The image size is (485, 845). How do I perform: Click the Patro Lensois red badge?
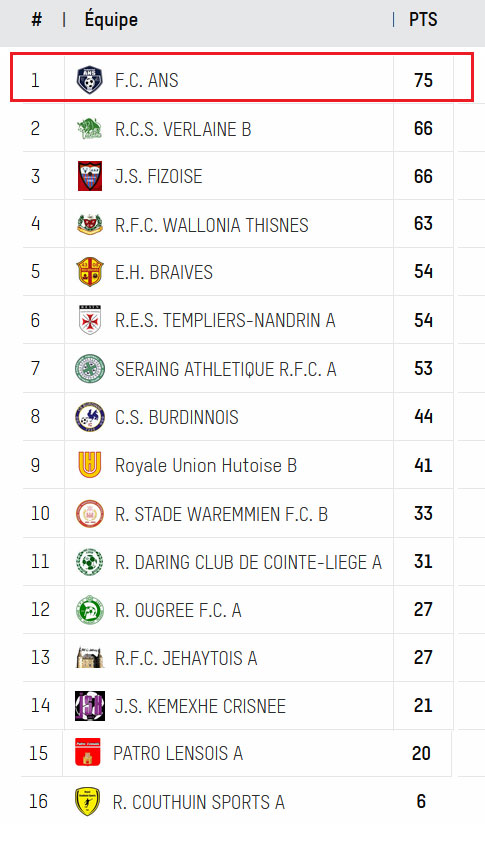[88, 752]
